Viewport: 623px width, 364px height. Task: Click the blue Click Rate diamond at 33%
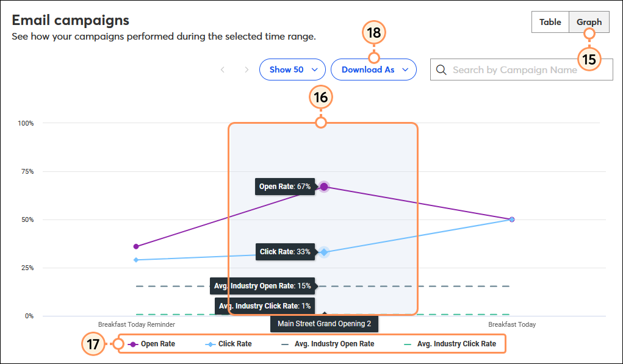pos(324,252)
